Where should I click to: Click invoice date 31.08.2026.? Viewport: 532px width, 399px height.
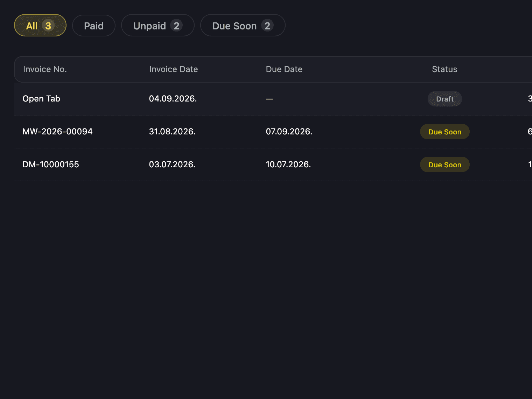172,132
